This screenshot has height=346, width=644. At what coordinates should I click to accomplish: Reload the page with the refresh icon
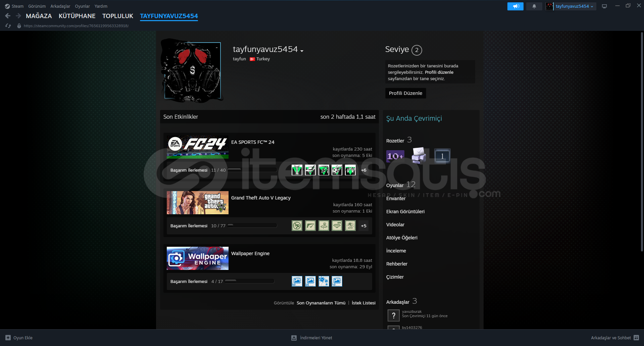[x=8, y=26]
